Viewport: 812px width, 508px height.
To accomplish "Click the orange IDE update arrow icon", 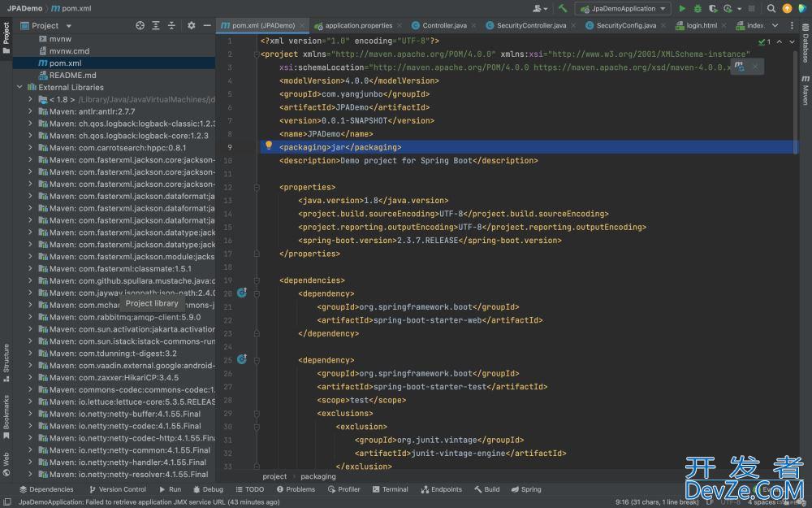I will click(787, 8).
